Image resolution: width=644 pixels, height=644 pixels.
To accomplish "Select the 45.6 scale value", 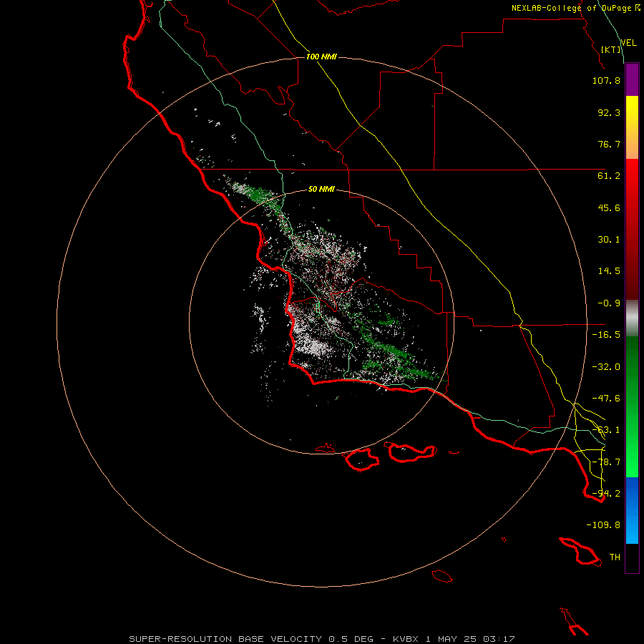I will (x=609, y=208).
